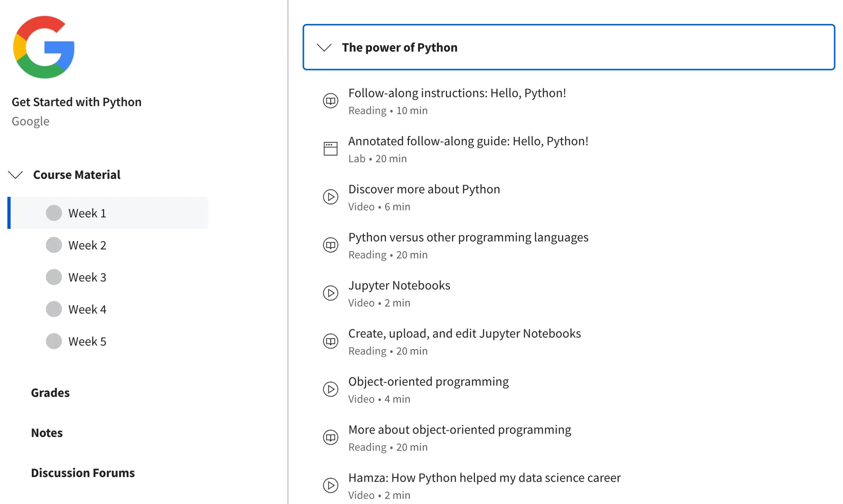This screenshot has width=843, height=504.
Task: Click Week 2 progress circle
Action: 54,245
